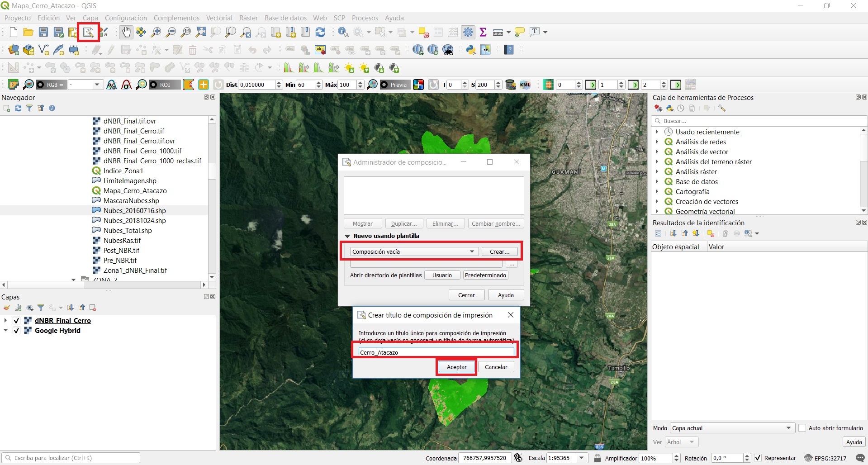Click the Aceptar button
This screenshot has height=465, width=868.
[456, 367]
